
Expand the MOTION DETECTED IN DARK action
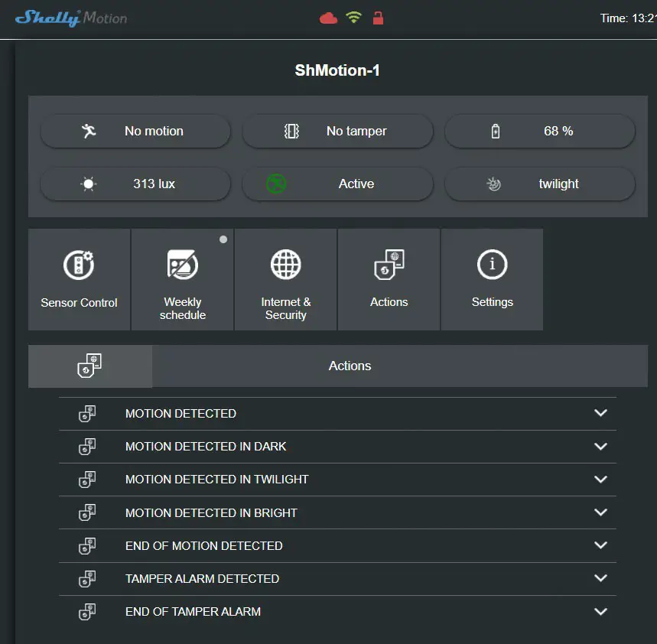click(600, 446)
